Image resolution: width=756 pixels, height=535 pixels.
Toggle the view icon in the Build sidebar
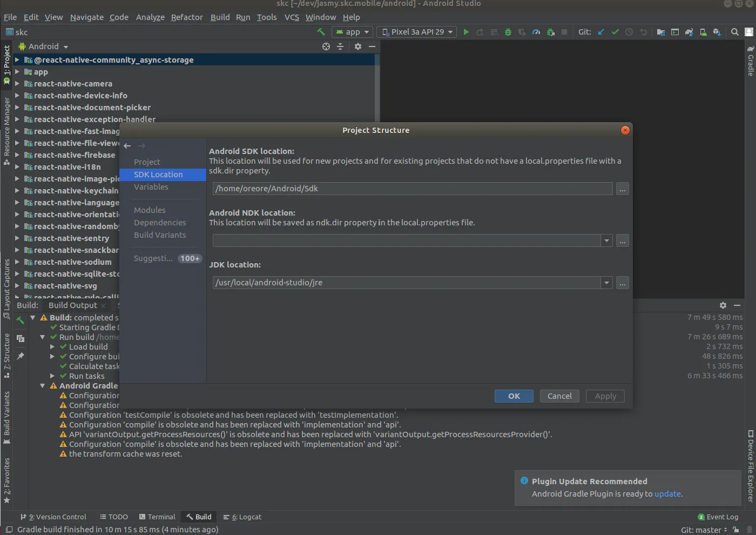click(21, 338)
